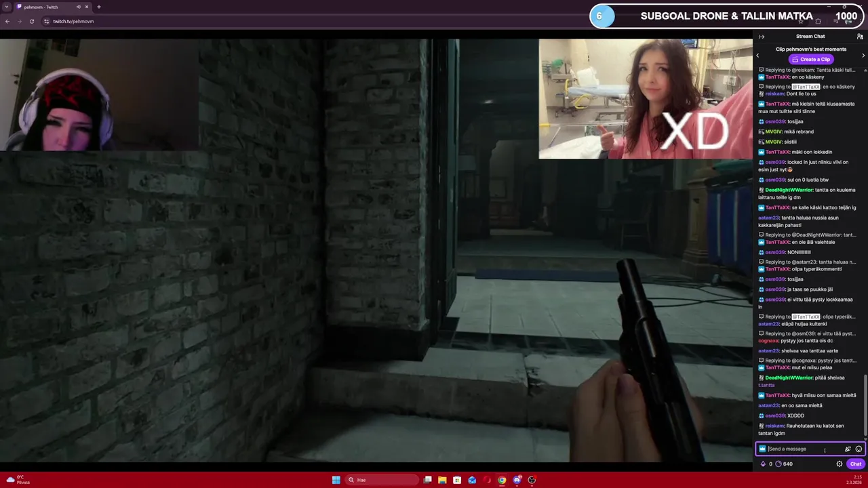868x488 pixels.
Task: Reload the Twitch page
Action: pos(31,21)
